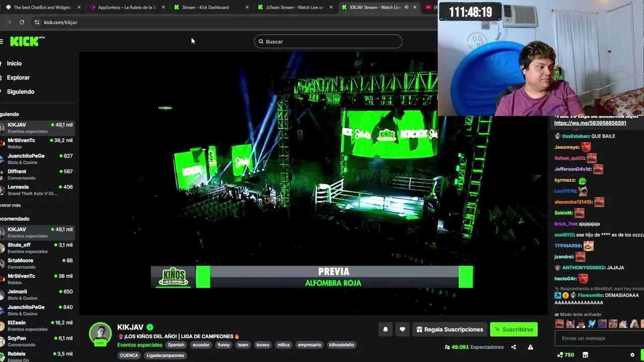Click the Enviar un mensaje chat input
This screenshot has height=362, width=644.
coord(598,338)
